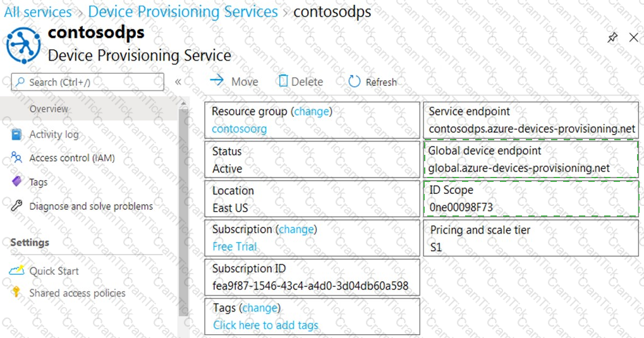Click the purple Tags icon in sidebar

(16, 181)
